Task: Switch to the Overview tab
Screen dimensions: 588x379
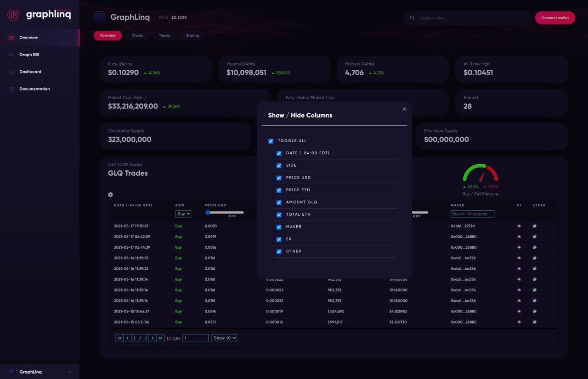Action: 108,35
